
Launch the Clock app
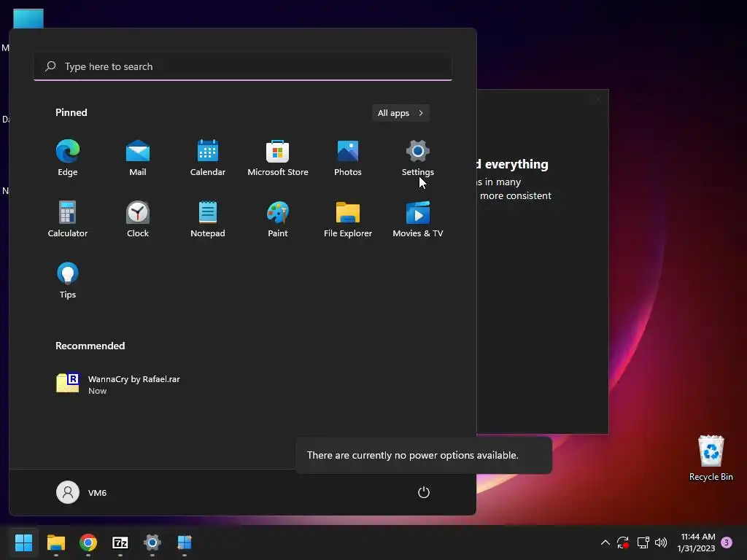coord(138,219)
